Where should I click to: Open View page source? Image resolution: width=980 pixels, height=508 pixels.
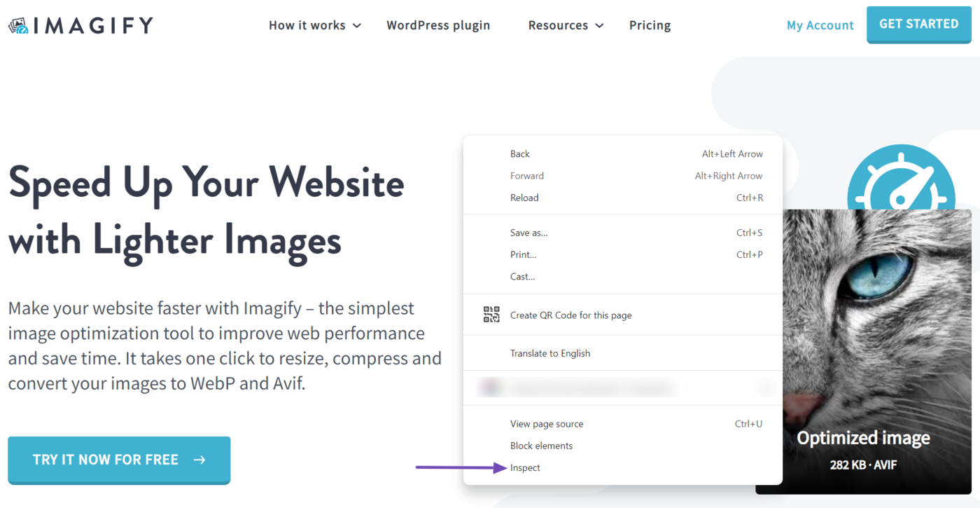(623, 424)
